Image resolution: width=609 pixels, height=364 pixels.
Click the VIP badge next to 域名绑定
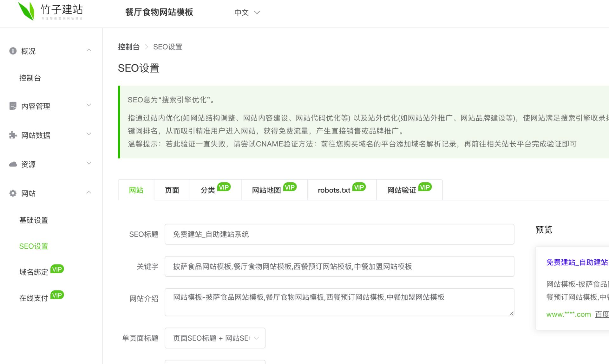(x=57, y=269)
